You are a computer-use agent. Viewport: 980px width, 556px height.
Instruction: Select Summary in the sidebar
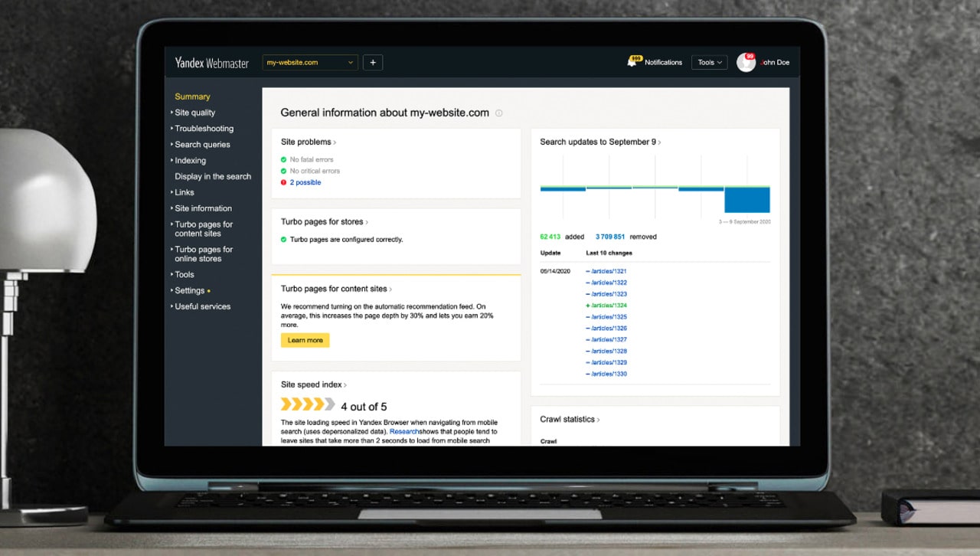[192, 96]
